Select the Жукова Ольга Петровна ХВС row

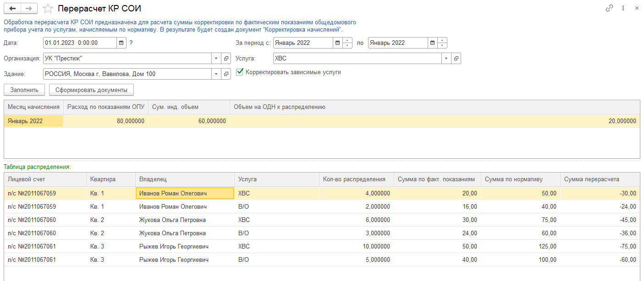[x=172, y=220]
